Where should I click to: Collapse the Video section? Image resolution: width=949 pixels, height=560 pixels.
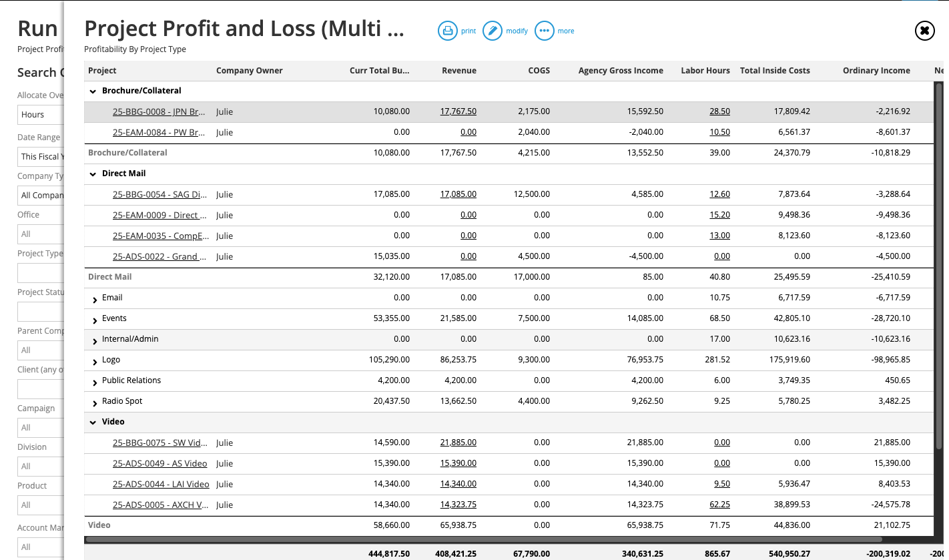93,421
